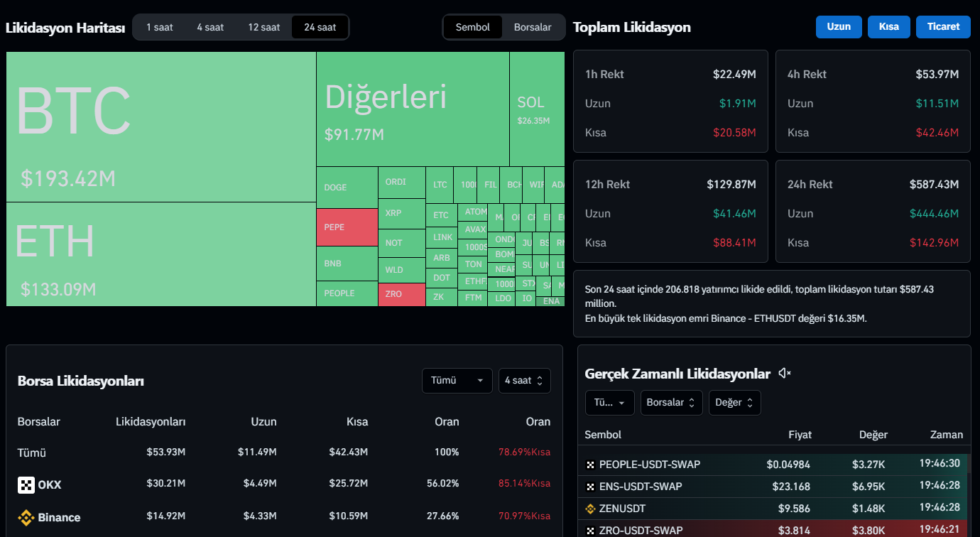Click the Sembol column header

(x=603, y=435)
